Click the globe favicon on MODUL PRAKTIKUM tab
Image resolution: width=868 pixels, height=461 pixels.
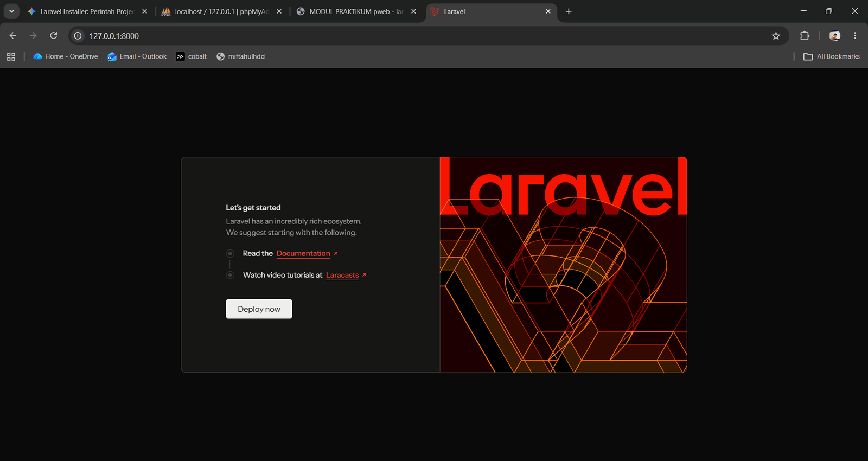[301, 11]
